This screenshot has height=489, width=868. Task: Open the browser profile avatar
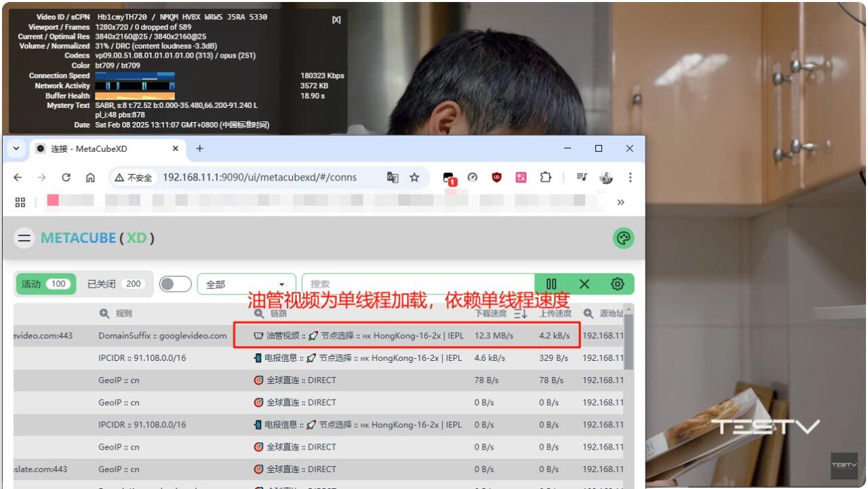tap(606, 177)
